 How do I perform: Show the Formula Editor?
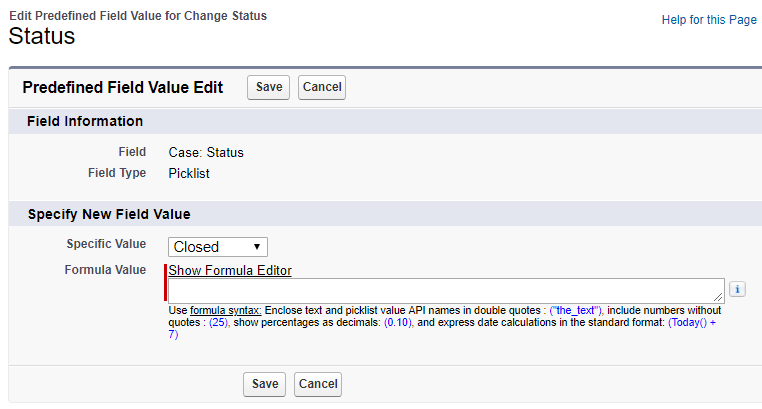[x=230, y=270]
